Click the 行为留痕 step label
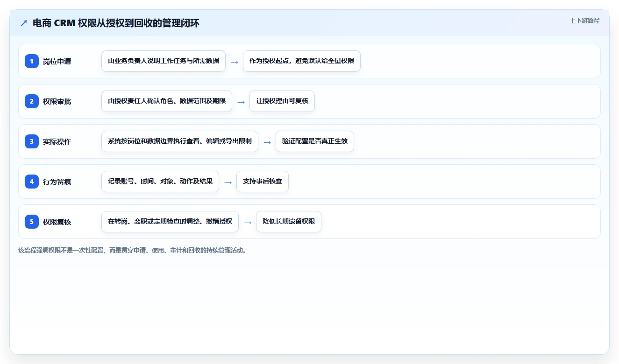The height and width of the screenshot is (364, 619). coord(57,182)
